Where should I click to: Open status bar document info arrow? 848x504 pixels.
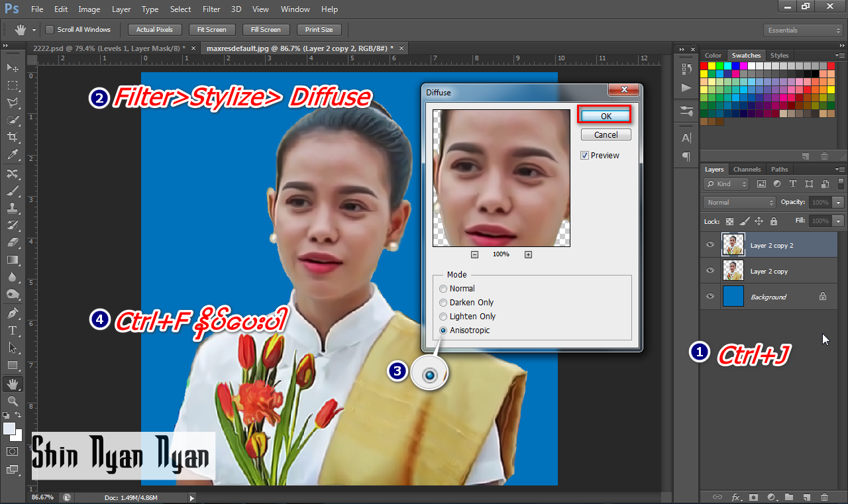[192, 497]
